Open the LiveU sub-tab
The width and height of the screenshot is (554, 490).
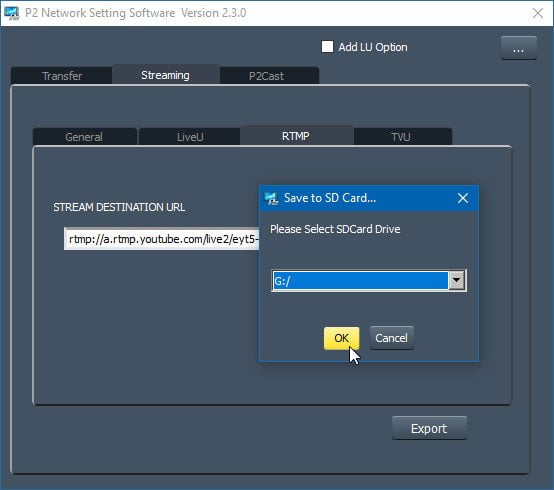pos(190,137)
